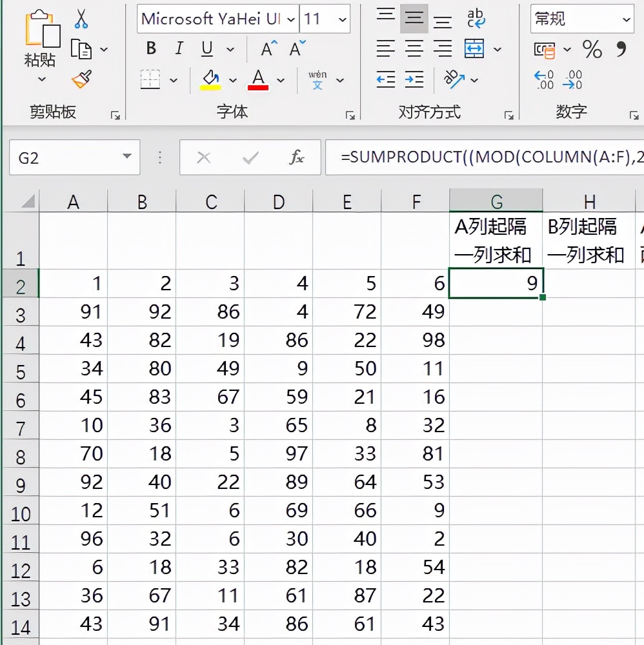Increase font size with larger A

click(269, 48)
